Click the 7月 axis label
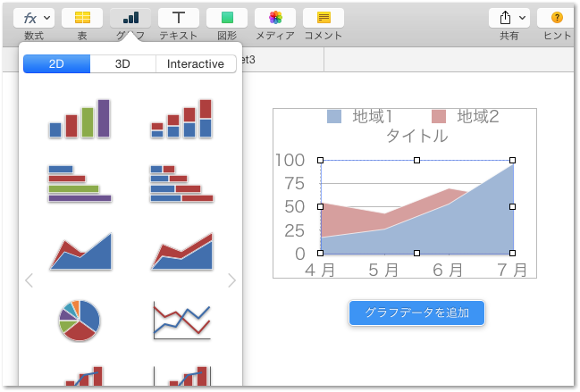 (512, 270)
